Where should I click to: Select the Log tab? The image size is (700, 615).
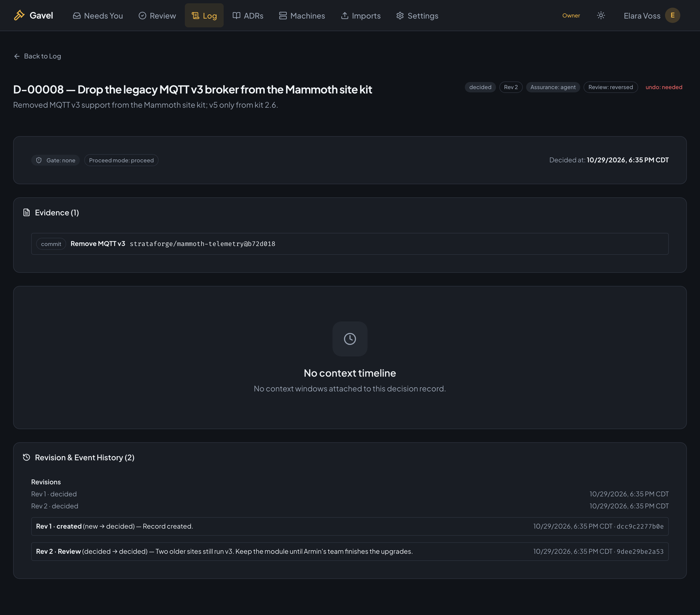tap(204, 16)
